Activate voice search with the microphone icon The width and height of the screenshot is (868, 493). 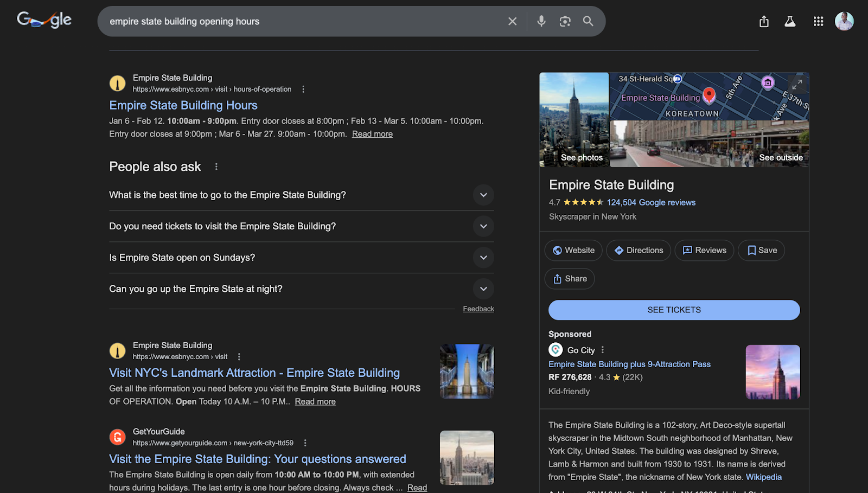tap(541, 21)
